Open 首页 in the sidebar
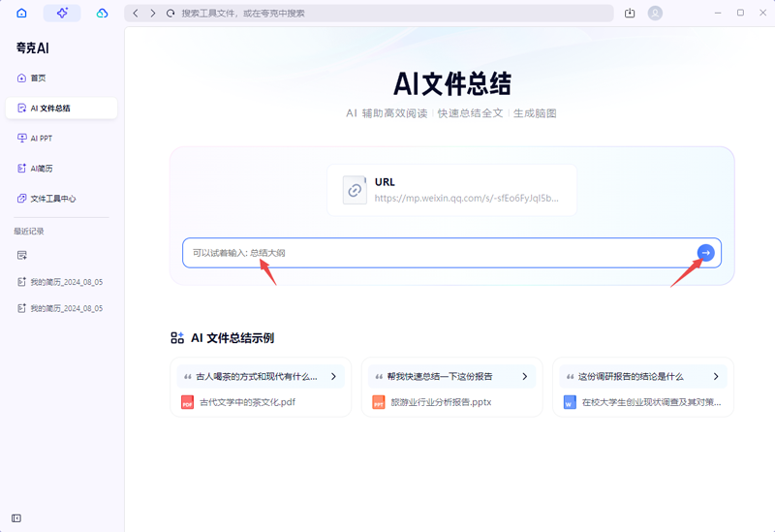This screenshot has width=775, height=532. pos(61,78)
